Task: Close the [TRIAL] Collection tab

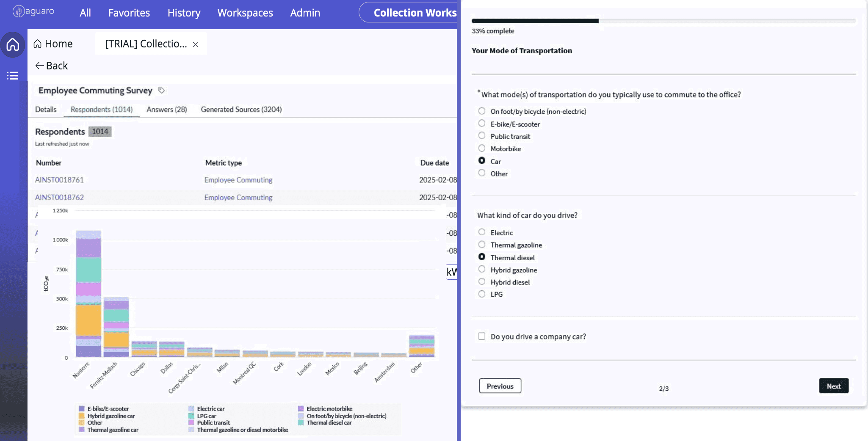Action: [195, 44]
